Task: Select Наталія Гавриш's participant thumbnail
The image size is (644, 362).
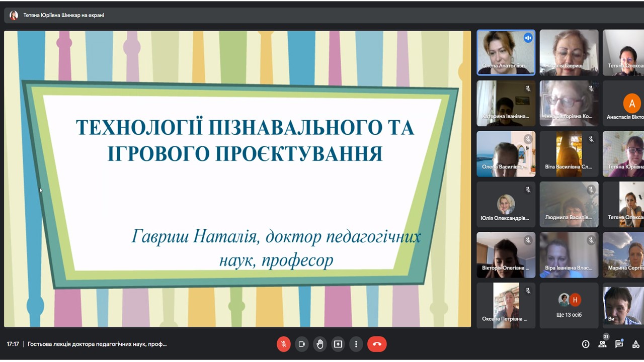Action: tap(569, 52)
